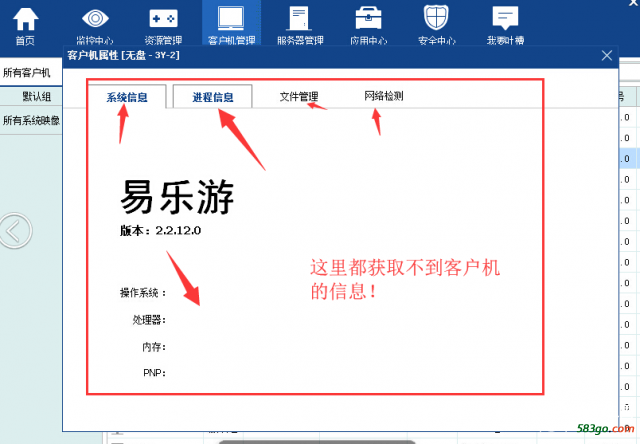Select the 客户机管理 monitor icon
Viewport: 640px width, 444px height.
pyautogui.click(x=231, y=18)
